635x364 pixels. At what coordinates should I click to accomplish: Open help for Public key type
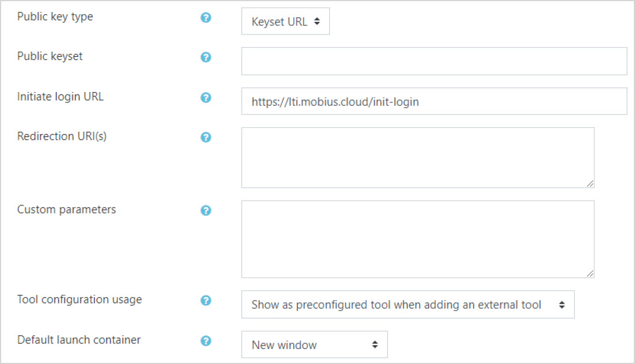(206, 18)
